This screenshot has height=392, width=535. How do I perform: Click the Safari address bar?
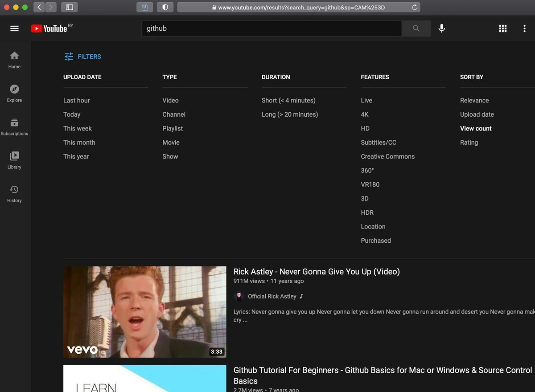[298, 7]
